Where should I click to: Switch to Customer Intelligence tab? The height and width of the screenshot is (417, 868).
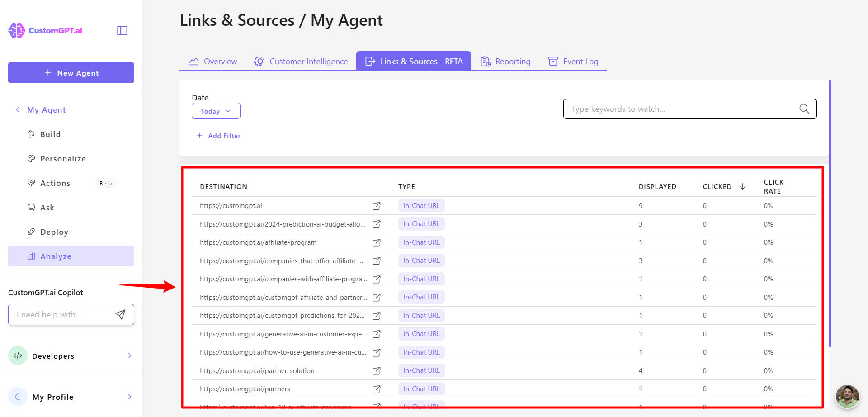301,61
